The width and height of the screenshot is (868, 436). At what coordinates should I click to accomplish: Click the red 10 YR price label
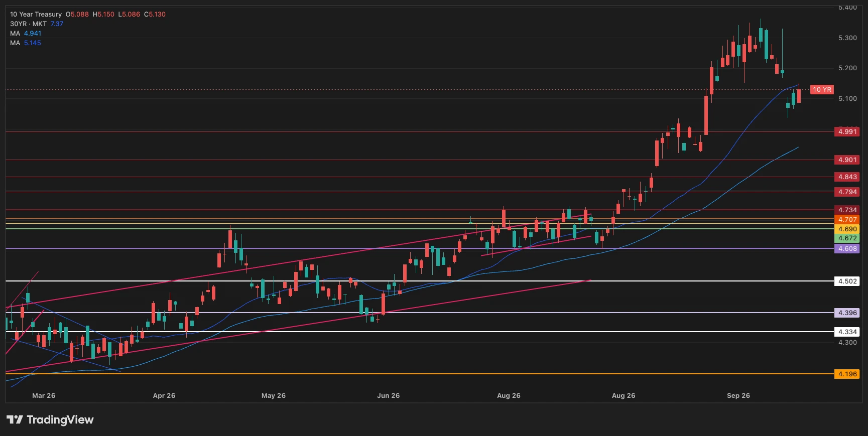(822, 89)
